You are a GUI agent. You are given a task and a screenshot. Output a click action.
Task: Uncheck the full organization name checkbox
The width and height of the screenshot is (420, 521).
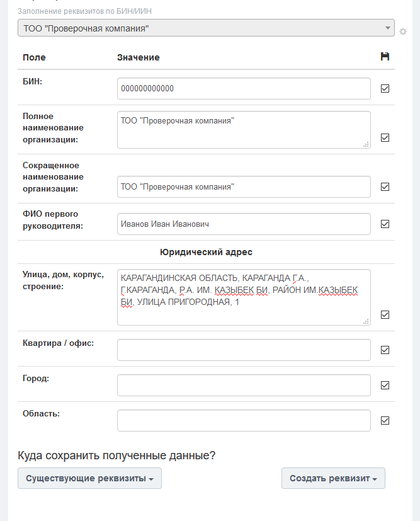(x=385, y=138)
